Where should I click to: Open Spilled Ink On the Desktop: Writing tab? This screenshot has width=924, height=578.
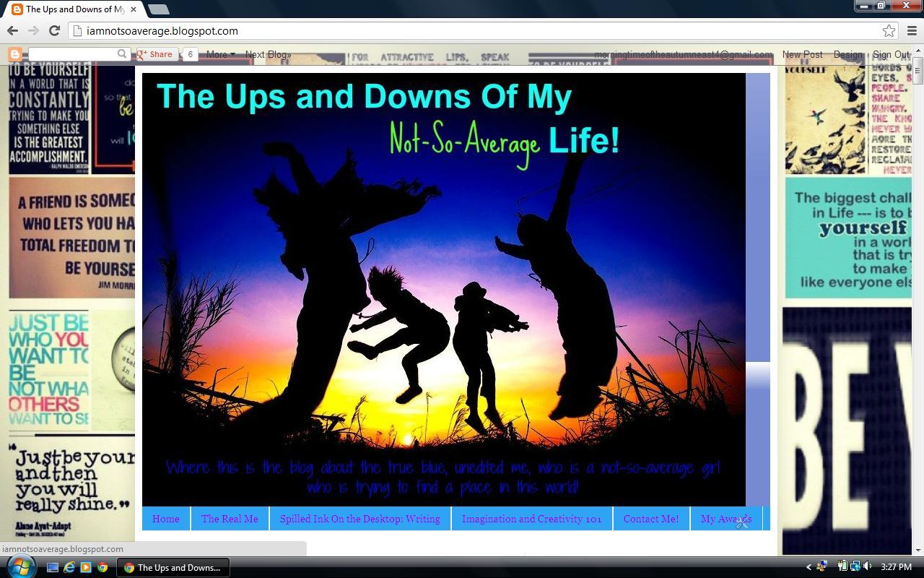(x=360, y=519)
